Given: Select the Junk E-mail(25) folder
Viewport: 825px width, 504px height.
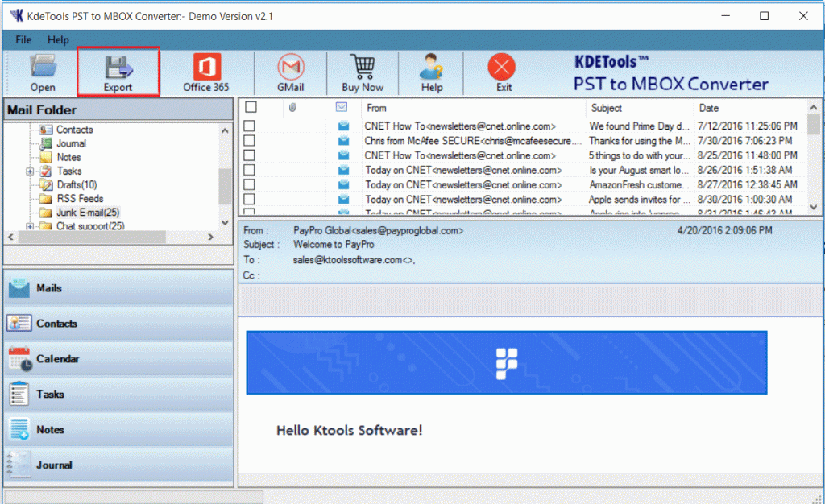Looking at the screenshot, I should (87, 213).
